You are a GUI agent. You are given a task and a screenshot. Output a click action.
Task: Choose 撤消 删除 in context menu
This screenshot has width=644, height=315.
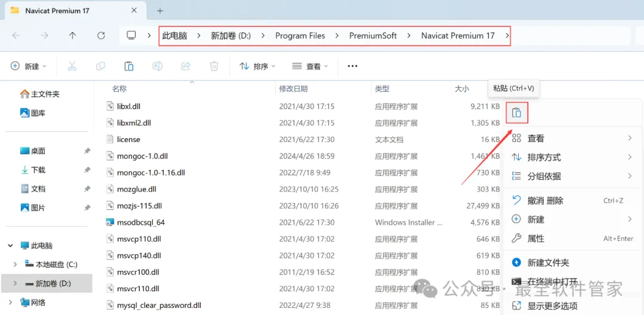click(571, 201)
